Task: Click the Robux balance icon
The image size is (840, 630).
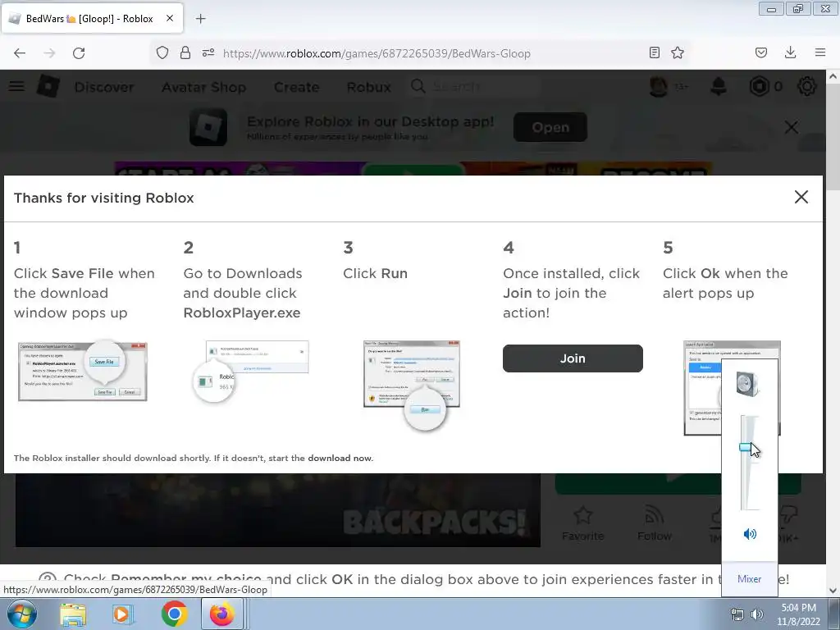Action: (759, 86)
